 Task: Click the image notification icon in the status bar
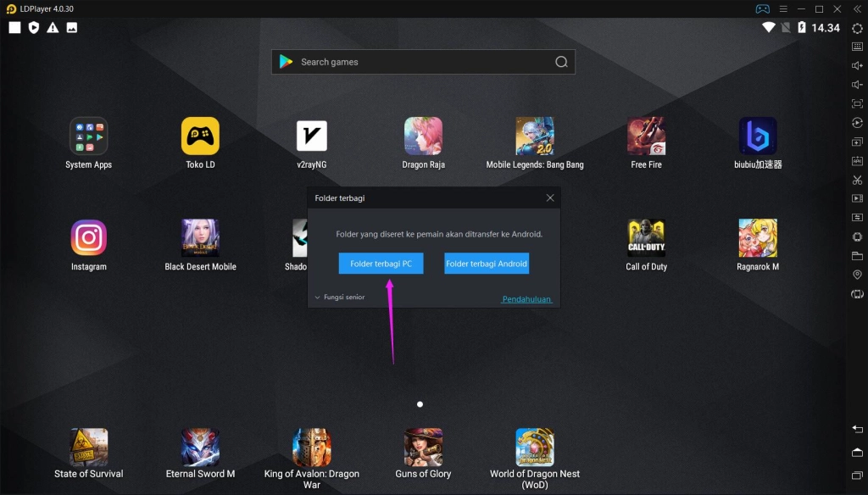click(x=72, y=28)
